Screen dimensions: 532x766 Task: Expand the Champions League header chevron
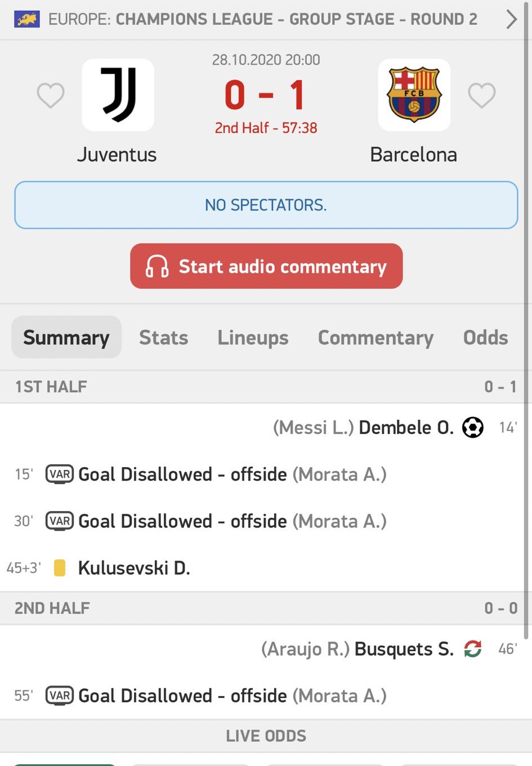pos(511,20)
